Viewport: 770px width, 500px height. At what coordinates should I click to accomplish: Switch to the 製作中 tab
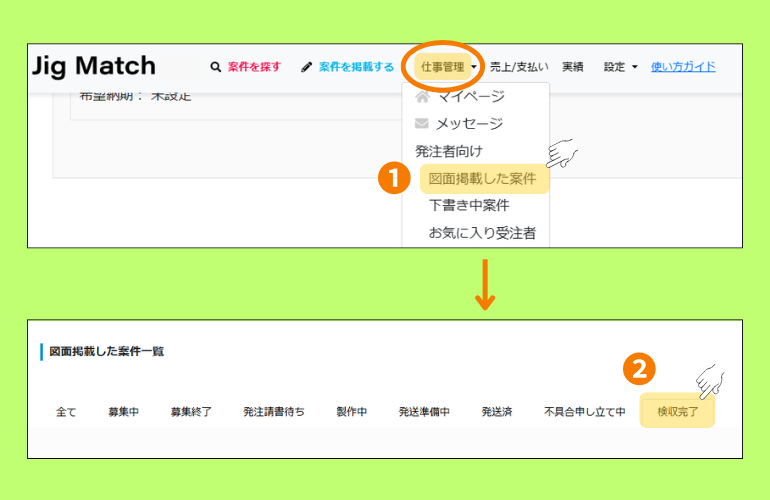352,412
